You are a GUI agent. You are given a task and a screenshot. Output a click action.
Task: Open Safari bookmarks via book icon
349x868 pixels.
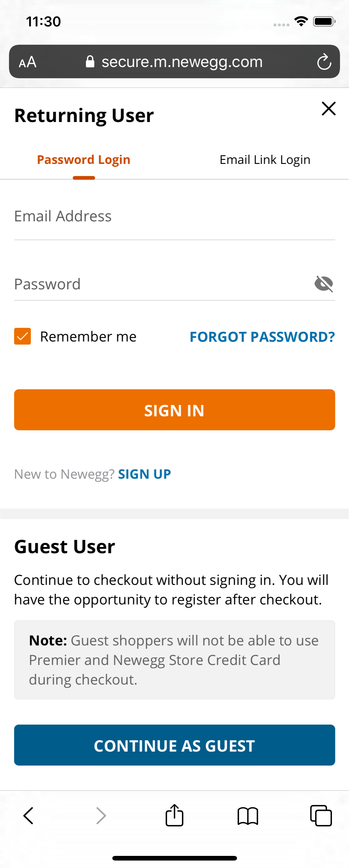[248, 816]
